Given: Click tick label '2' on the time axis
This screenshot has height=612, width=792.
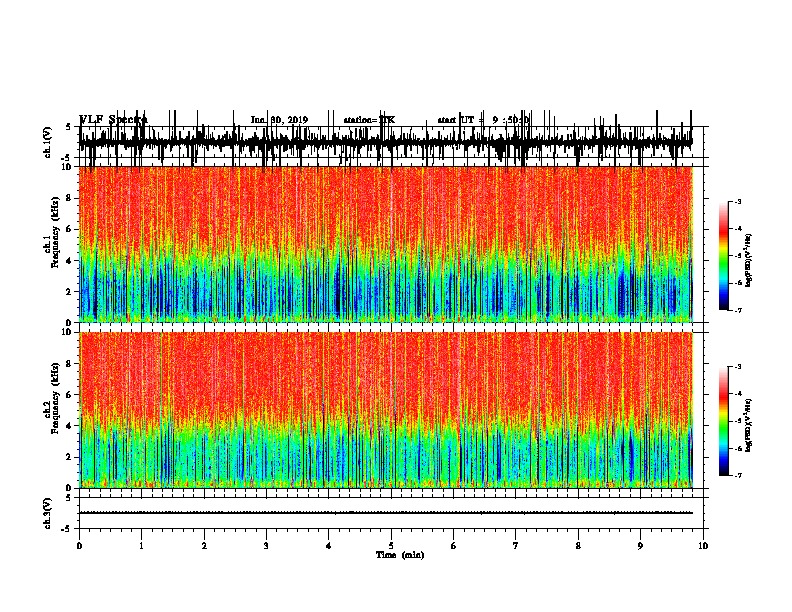Looking at the screenshot, I should [204, 546].
